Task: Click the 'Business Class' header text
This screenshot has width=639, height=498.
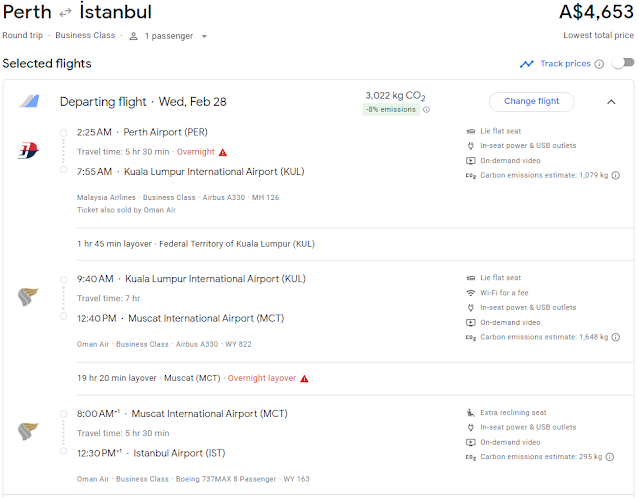Action: pyautogui.click(x=85, y=35)
